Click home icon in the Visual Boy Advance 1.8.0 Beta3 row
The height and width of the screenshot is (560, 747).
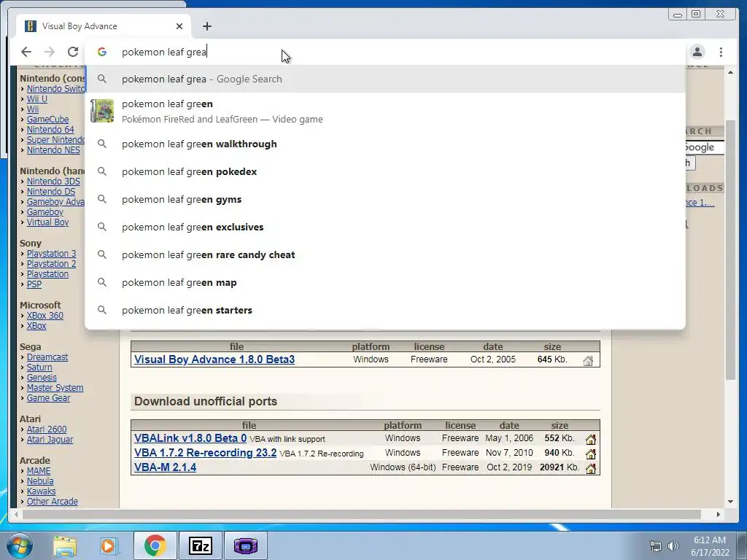588,360
